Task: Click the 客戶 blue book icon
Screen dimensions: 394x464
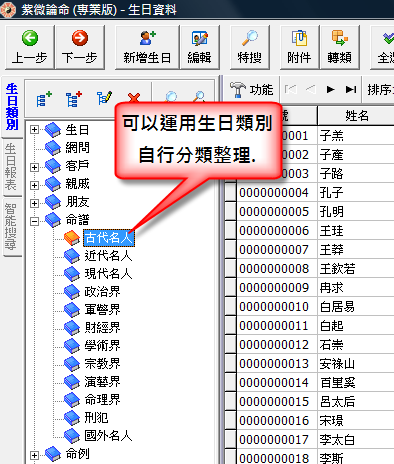Action: (x=53, y=166)
